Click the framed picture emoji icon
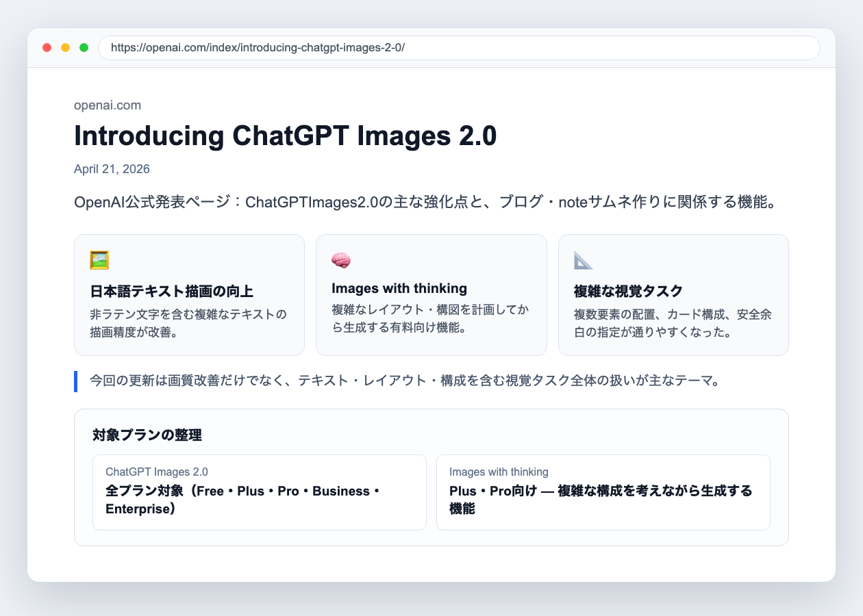The width and height of the screenshot is (863, 616). point(99,260)
